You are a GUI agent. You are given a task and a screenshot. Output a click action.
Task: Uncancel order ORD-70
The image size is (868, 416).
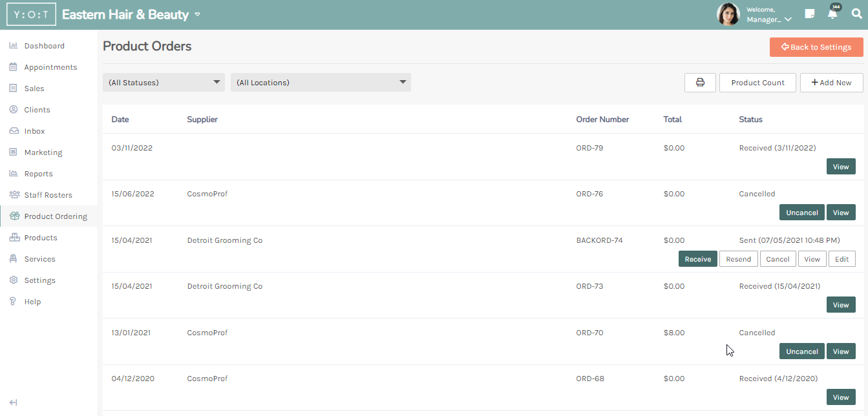coord(802,351)
